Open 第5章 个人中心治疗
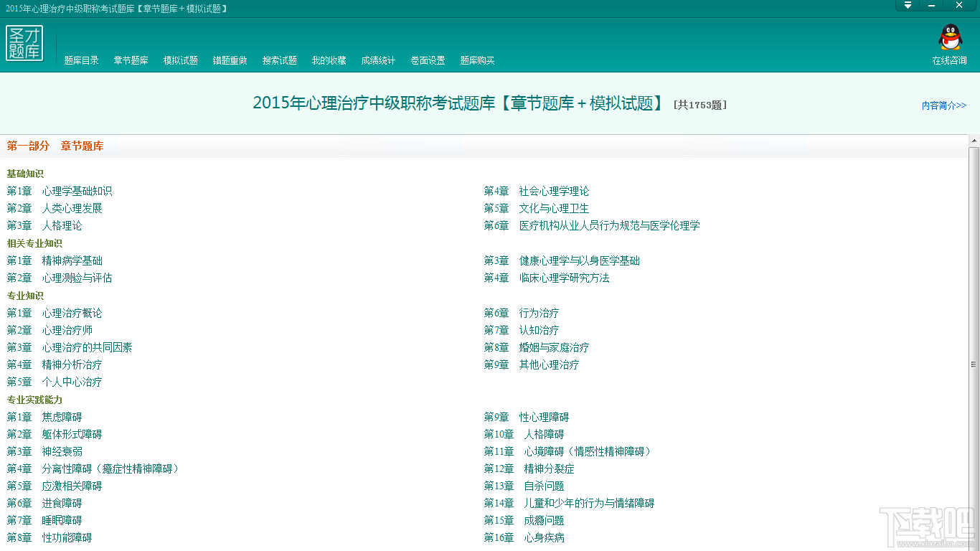This screenshot has height=551, width=980. 55,382
